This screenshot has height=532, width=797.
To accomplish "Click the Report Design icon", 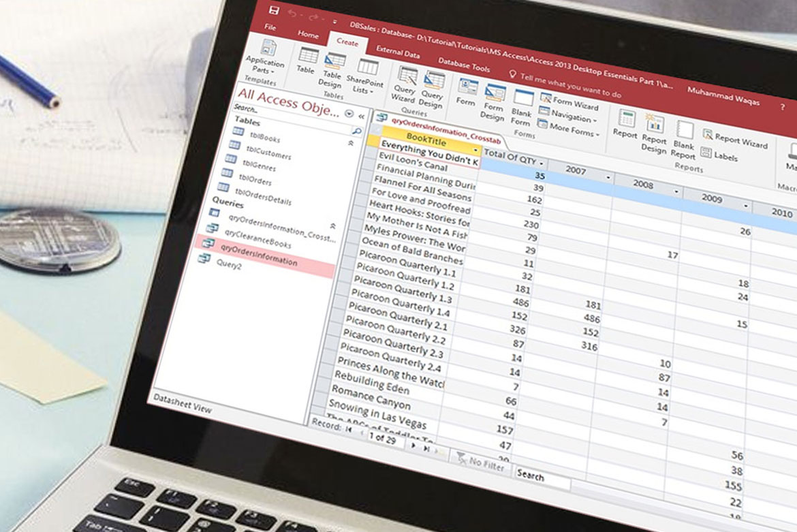I will 654,133.
